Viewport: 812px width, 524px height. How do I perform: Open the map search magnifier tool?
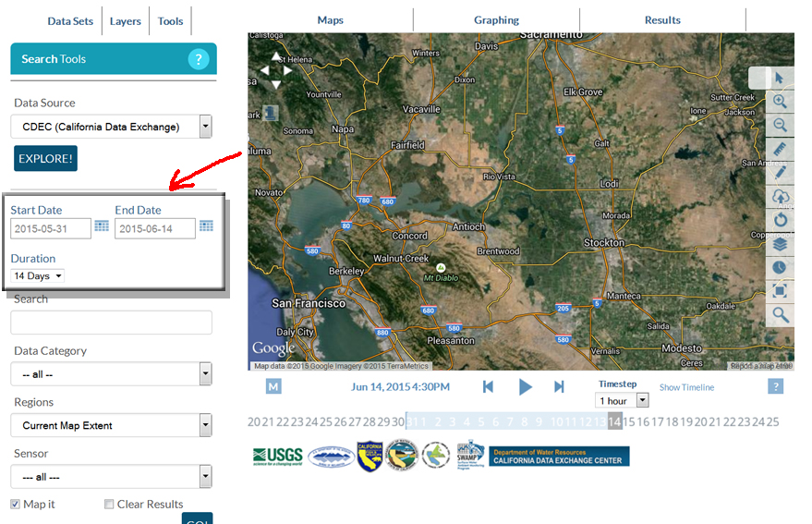pos(781,314)
